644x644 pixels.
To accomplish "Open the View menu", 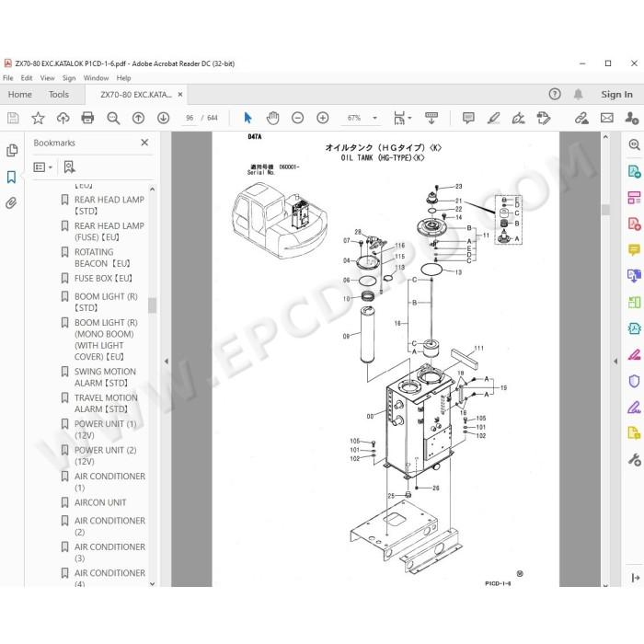I will coord(47,78).
